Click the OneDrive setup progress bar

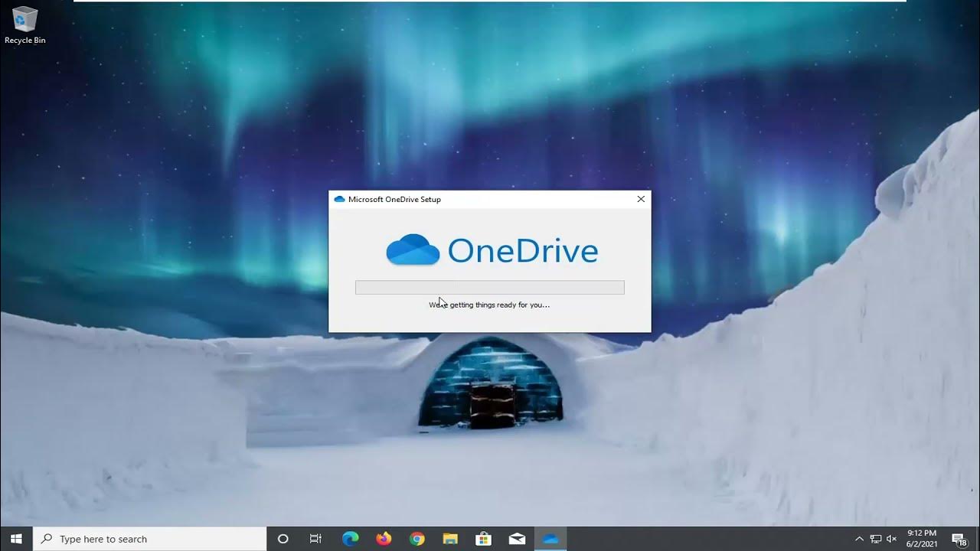point(490,288)
